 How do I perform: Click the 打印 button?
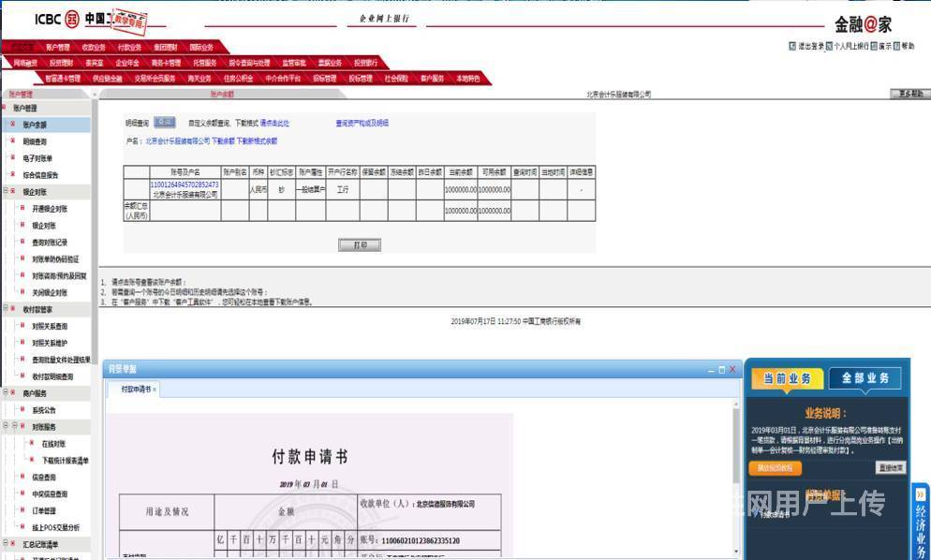click(x=360, y=244)
